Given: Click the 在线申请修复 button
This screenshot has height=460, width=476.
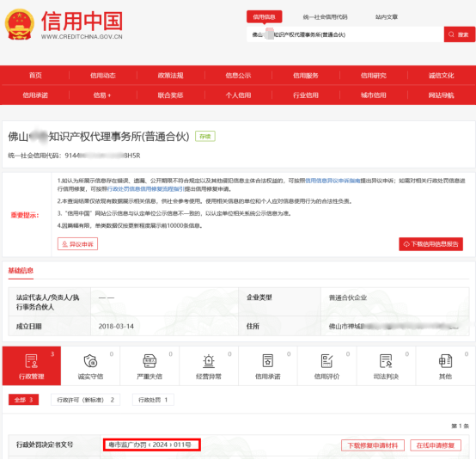Looking at the screenshot, I should [x=436, y=445].
